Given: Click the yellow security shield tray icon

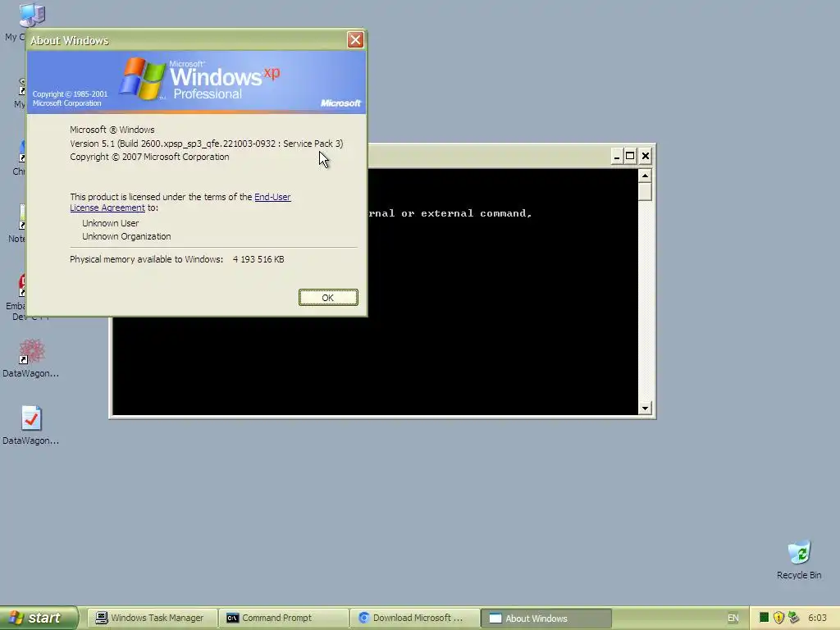Looking at the screenshot, I should [x=779, y=617].
